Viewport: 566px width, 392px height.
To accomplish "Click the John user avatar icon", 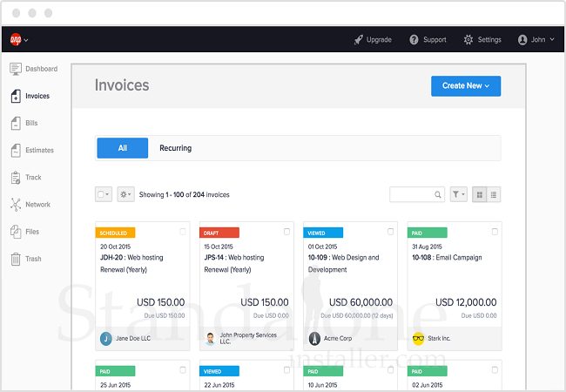I will 522,40.
